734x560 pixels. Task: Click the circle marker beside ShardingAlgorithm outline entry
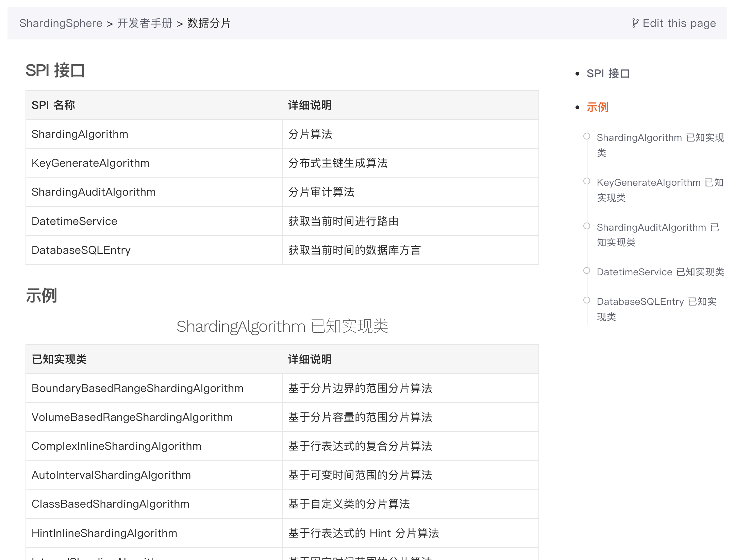pyautogui.click(x=587, y=136)
